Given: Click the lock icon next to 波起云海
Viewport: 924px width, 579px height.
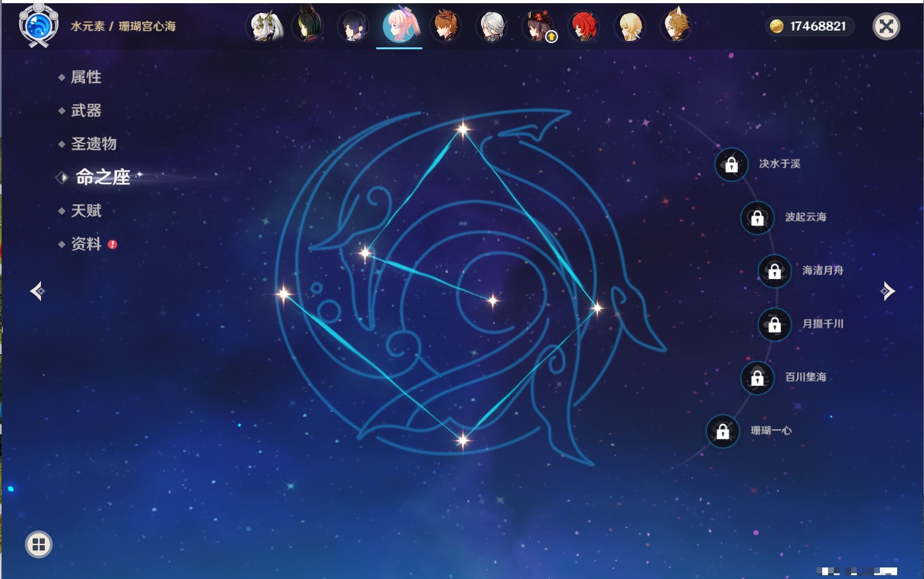Looking at the screenshot, I should tap(757, 218).
